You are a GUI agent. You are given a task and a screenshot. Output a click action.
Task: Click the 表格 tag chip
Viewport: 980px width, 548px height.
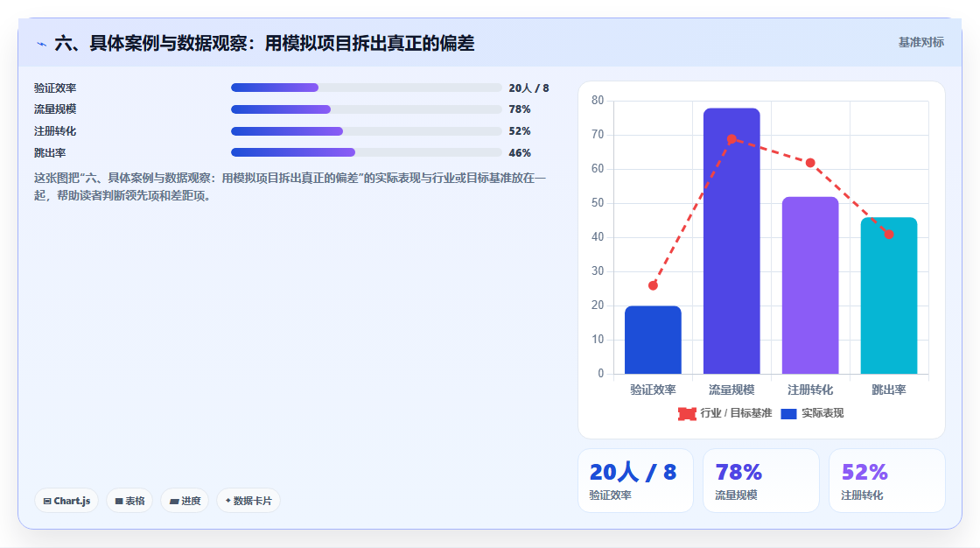pyautogui.click(x=129, y=501)
